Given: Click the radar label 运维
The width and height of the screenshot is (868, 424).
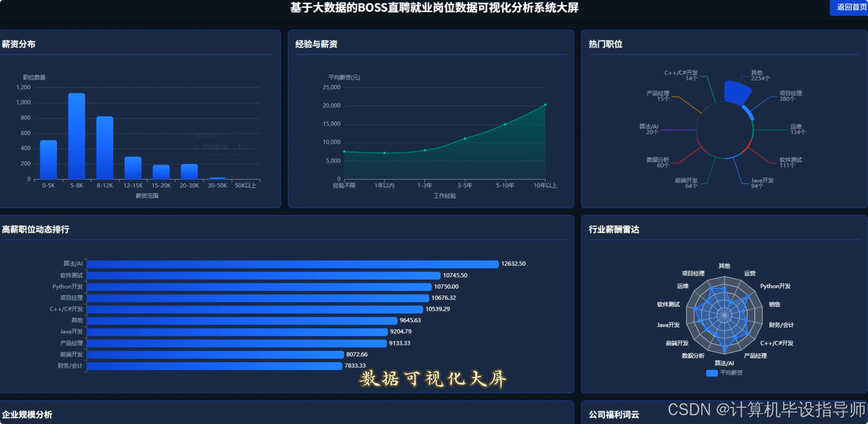Looking at the screenshot, I should point(682,286).
